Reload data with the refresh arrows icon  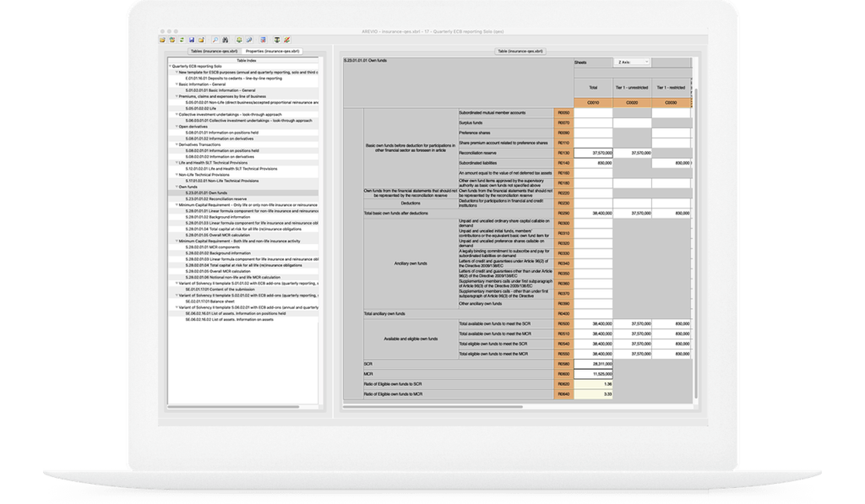pos(181,40)
